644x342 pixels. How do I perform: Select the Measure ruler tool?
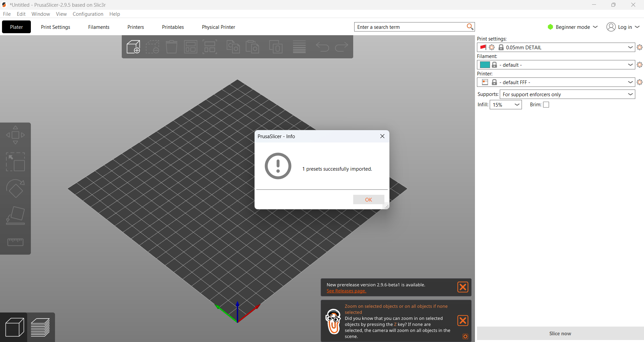[x=15, y=242]
